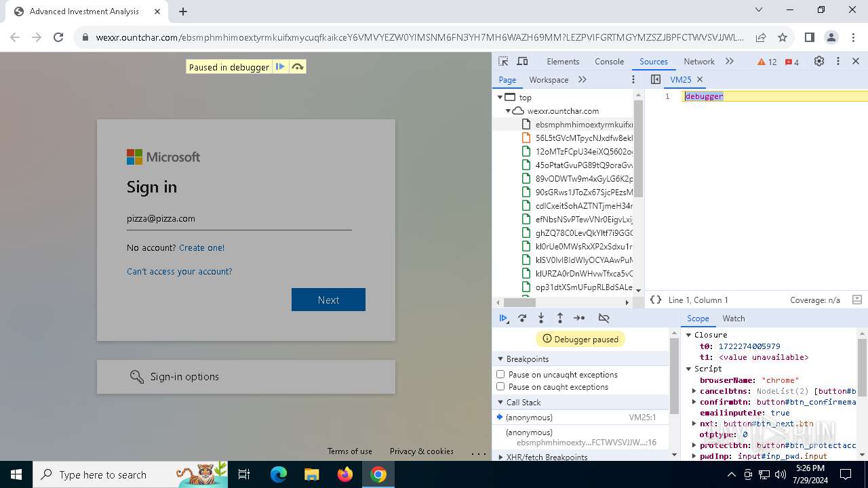
Task: Open Chrome three-dot menu
Action: pos(853,37)
